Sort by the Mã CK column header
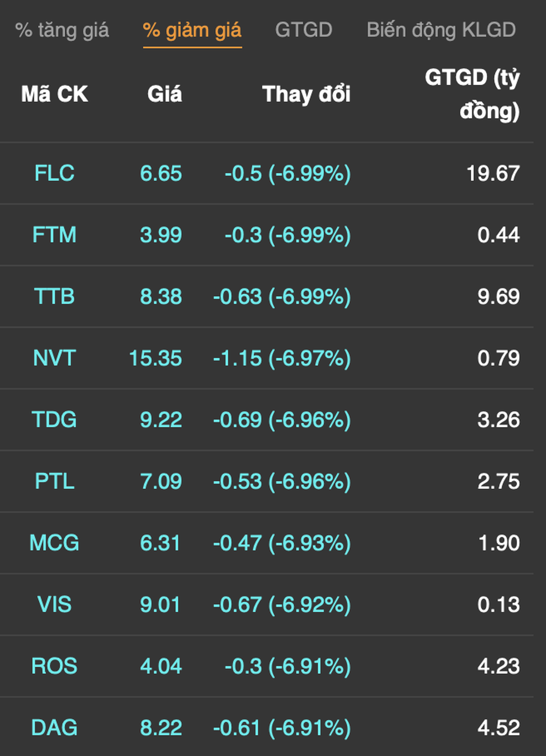546x756 pixels. point(54,94)
